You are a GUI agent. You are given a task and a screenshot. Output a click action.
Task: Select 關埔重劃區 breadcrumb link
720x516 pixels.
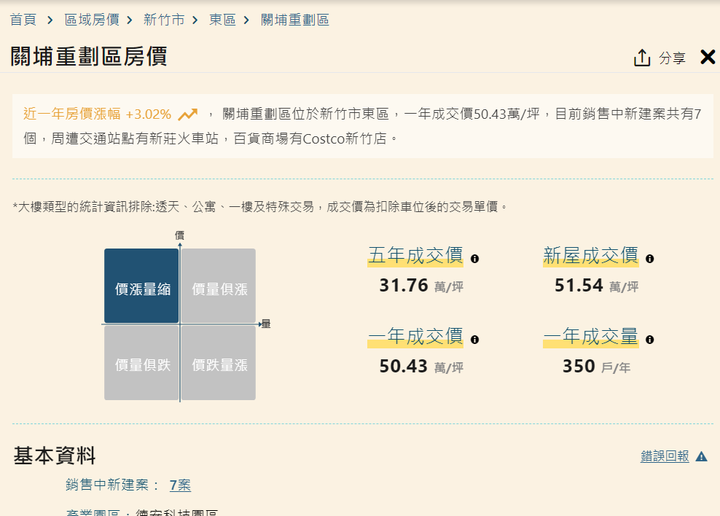295,20
